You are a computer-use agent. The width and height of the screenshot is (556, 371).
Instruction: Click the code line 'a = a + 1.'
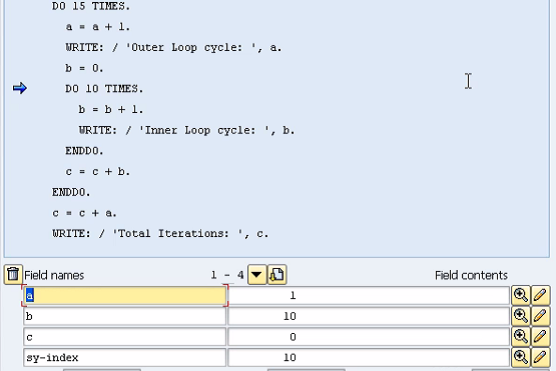(98, 27)
